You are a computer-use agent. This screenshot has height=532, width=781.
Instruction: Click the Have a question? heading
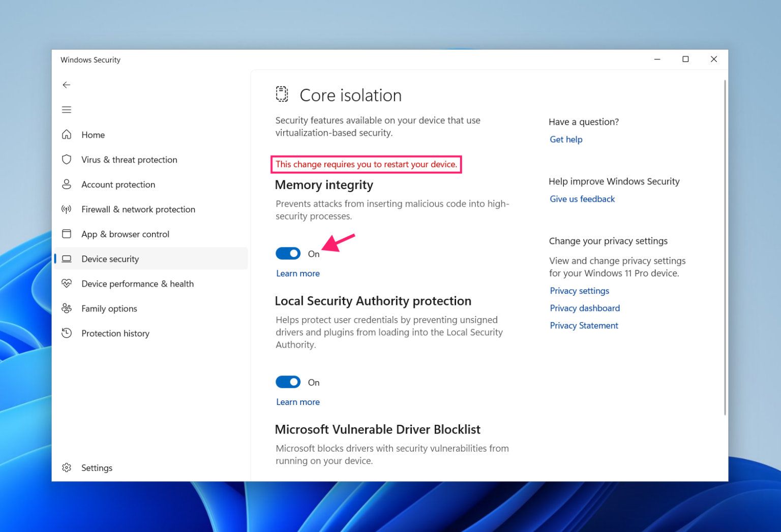(584, 121)
